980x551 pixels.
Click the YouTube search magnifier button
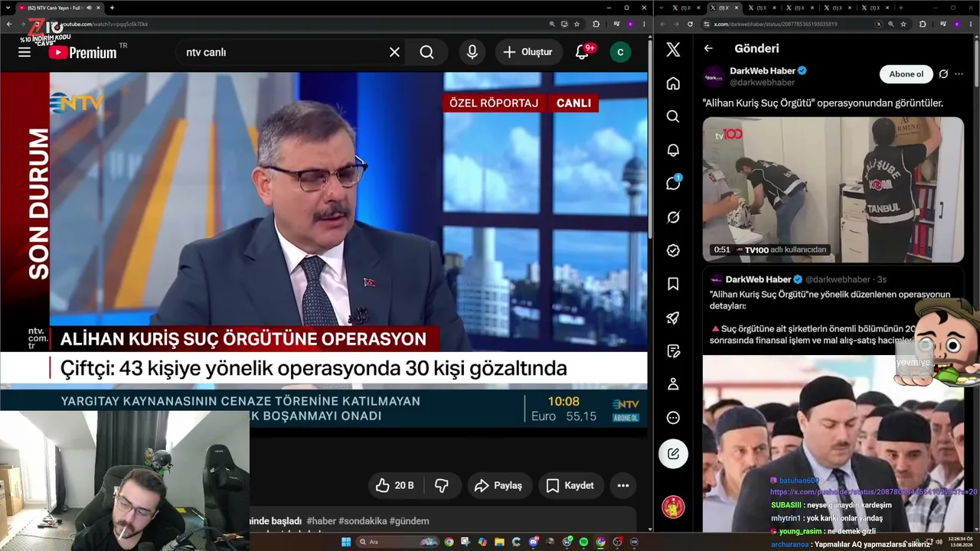pyautogui.click(x=426, y=52)
